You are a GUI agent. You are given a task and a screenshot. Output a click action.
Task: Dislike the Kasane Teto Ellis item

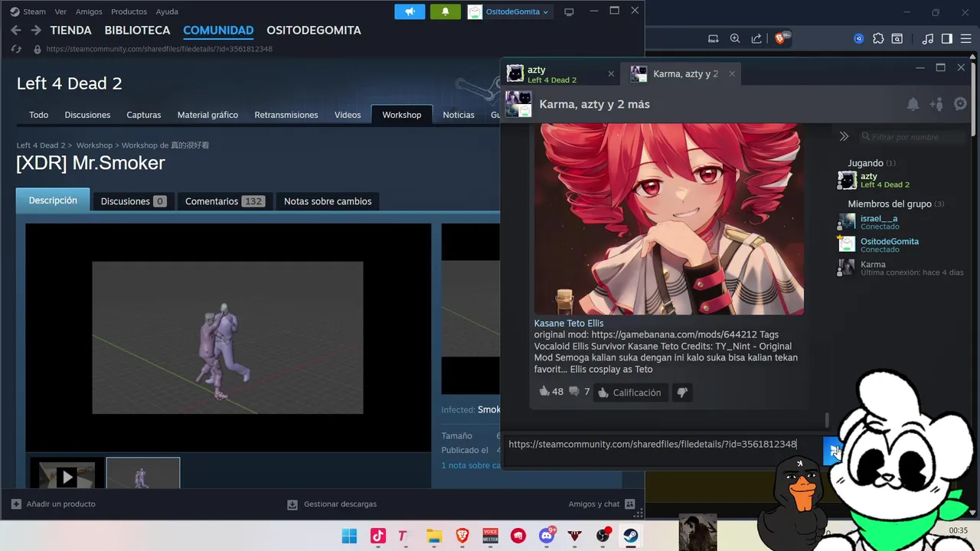tap(681, 393)
